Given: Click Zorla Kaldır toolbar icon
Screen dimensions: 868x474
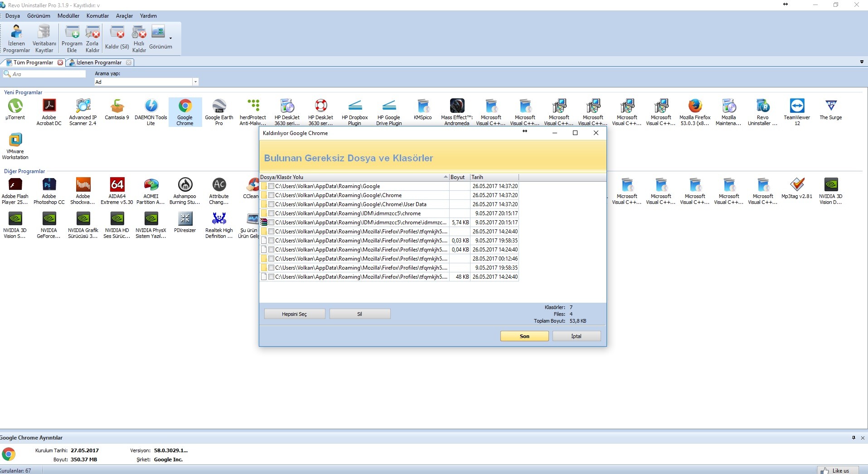Looking at the screenshot, I should (x=92, y=39).
